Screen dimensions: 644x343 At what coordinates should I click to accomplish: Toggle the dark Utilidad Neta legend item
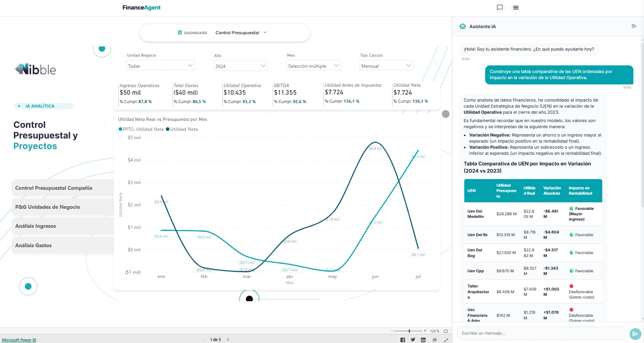(x=182, y=129)
